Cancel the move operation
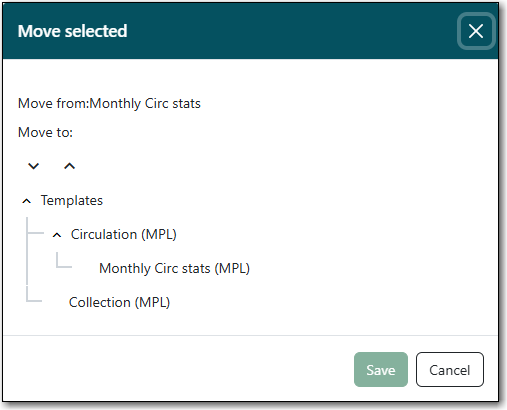Screen dimensions: 507x410 [450, 370]
